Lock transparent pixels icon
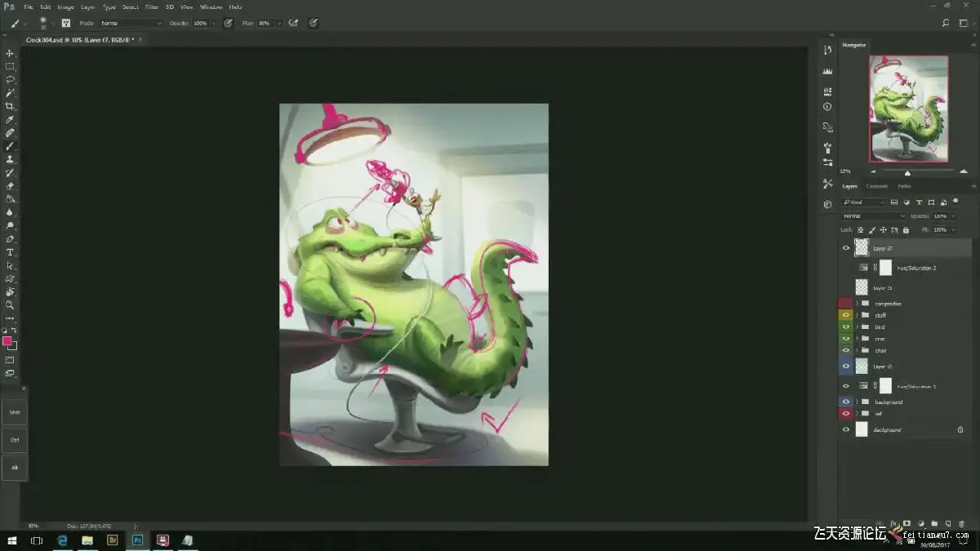 point(861,230)
